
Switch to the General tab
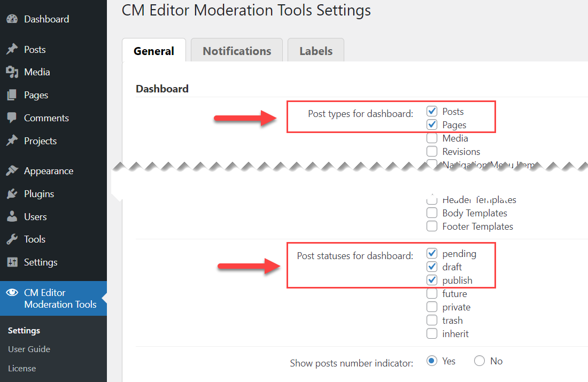coord(154,51)
